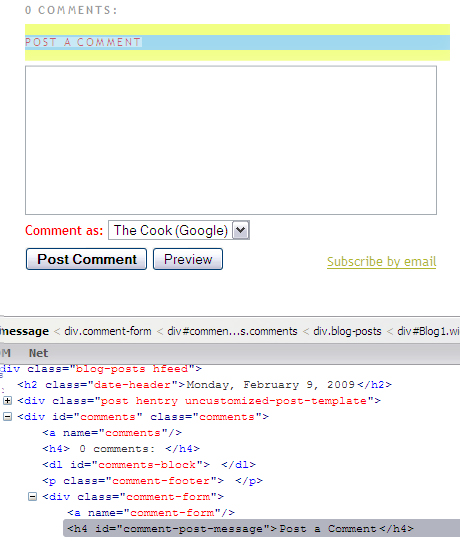Click inside the comment text area
460x541 pixels.
click(x=231, y=140)
